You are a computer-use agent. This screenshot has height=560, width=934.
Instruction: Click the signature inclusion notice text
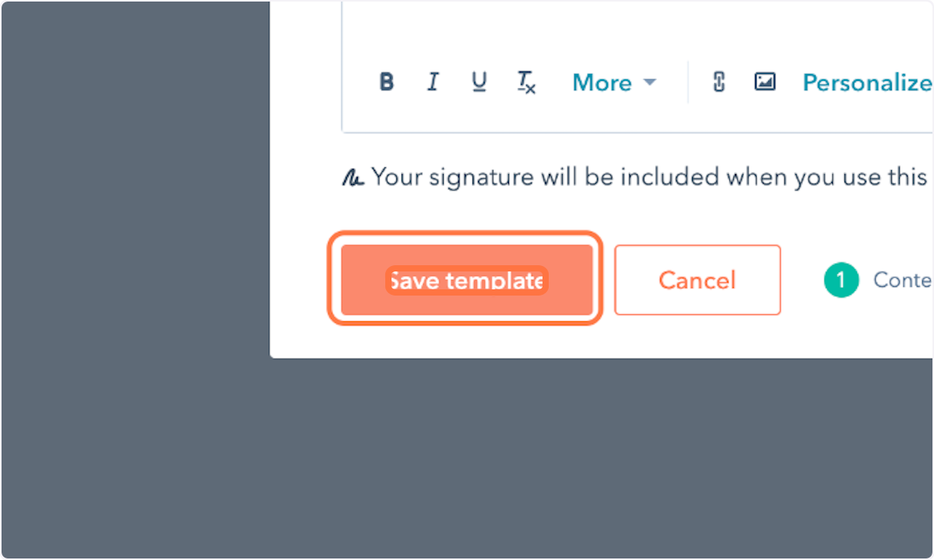coord(649,177)
